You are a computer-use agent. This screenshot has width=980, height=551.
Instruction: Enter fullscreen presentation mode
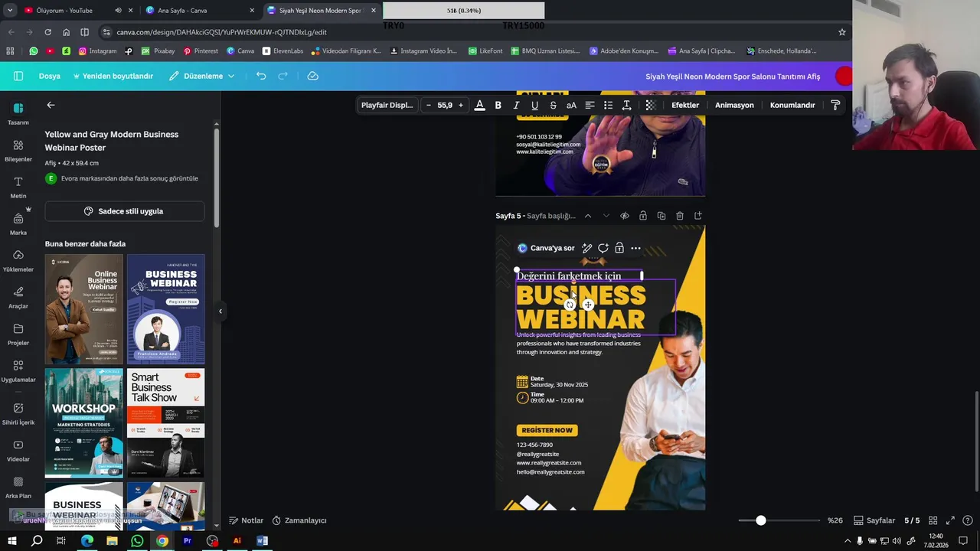point(950,520)
